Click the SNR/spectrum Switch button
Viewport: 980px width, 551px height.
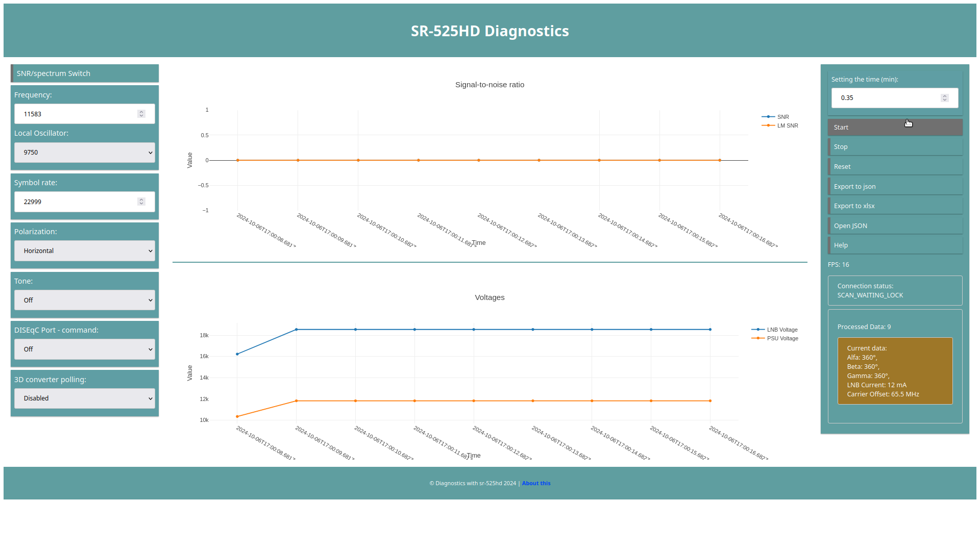point(85,73)
